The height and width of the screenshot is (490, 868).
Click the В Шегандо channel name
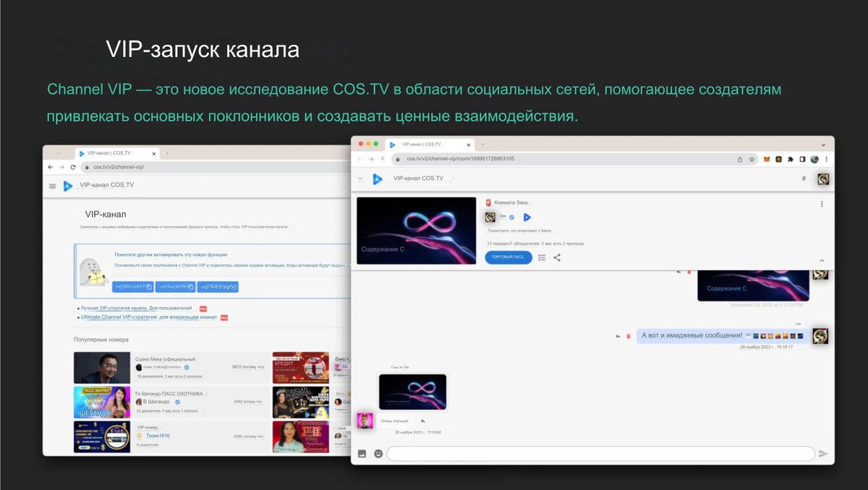(x=156, y=401)
